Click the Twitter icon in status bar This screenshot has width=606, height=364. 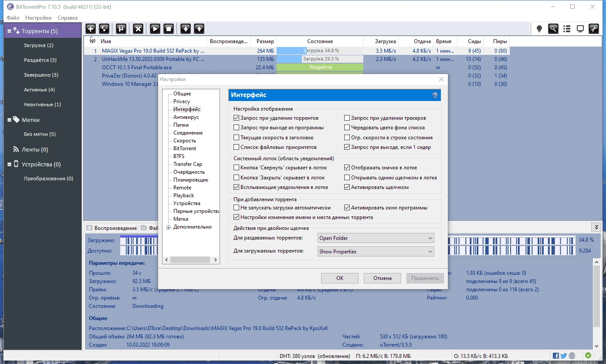pyautogui.click(x=564, y=356)
